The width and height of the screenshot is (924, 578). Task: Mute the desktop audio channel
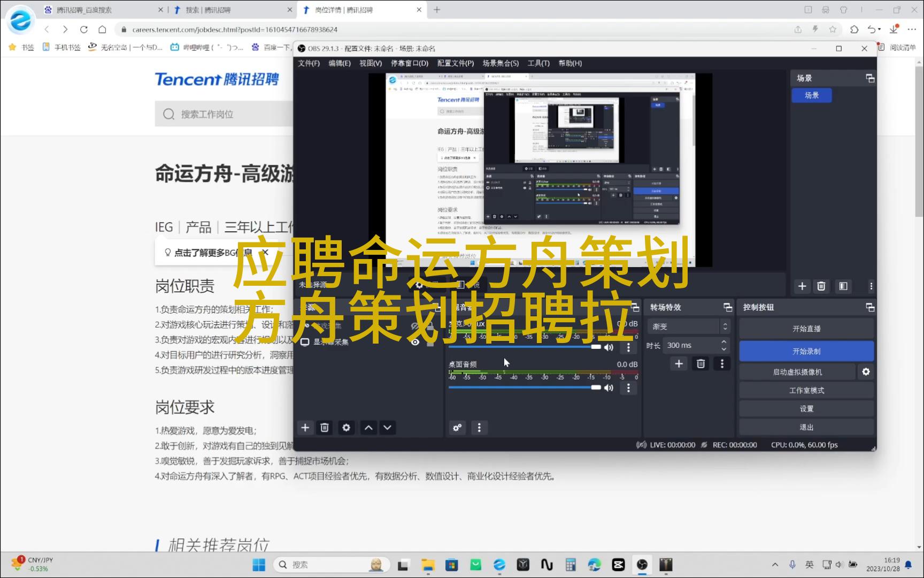tap(609, 388)
